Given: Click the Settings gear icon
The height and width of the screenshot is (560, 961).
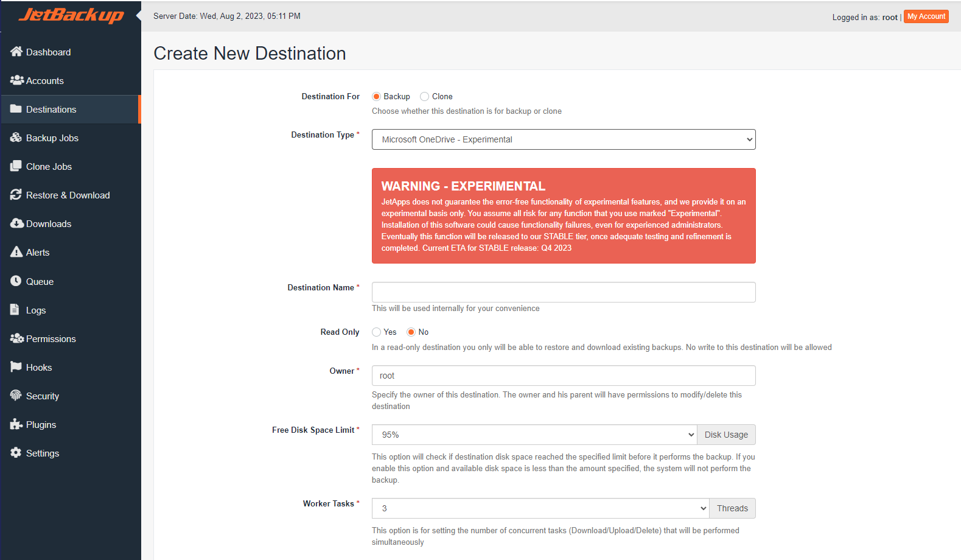Looking at the screenshot, I should click(x=16, y=453).
